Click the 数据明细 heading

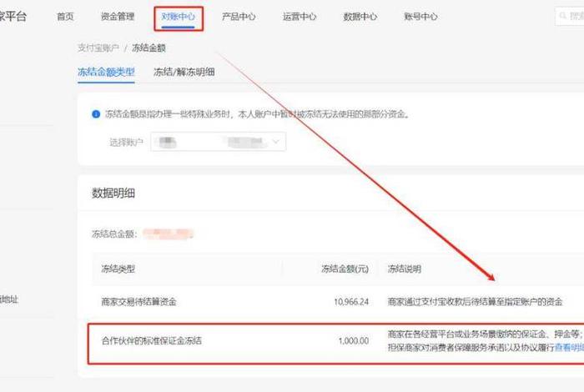(113, 193)
